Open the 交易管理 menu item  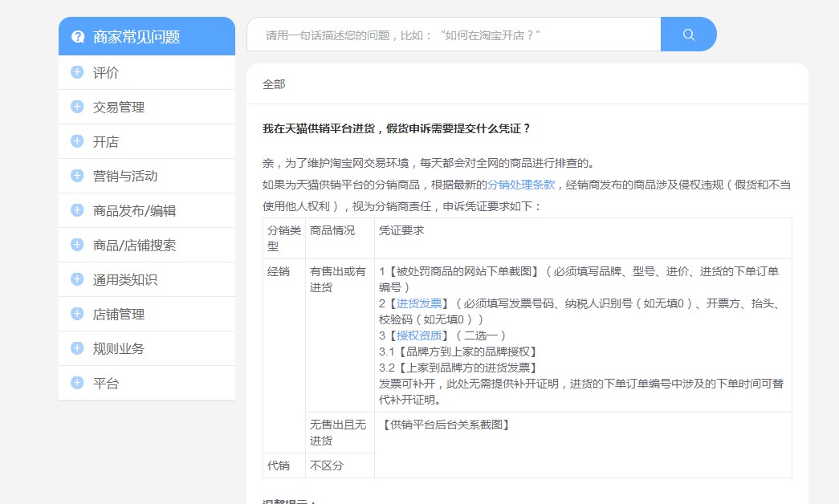[147, 107]
